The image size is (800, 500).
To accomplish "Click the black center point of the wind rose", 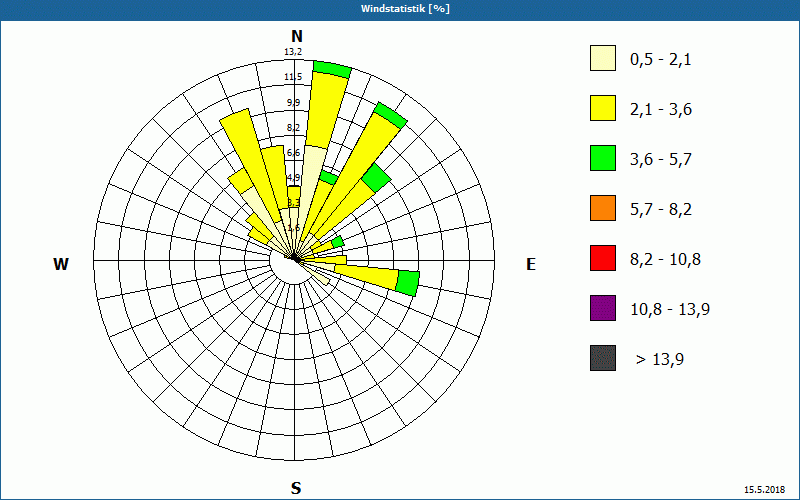I will tap(295, 259).
